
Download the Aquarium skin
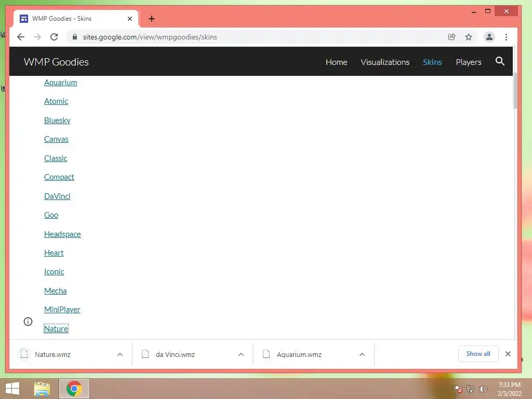(x=60, y=83)
